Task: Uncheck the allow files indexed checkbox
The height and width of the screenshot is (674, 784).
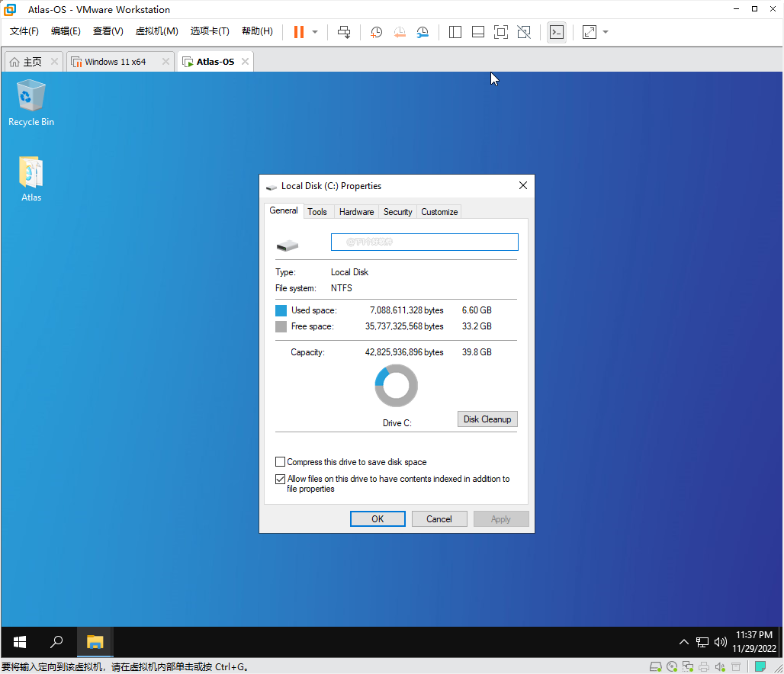Action: (x=280, y=480)
